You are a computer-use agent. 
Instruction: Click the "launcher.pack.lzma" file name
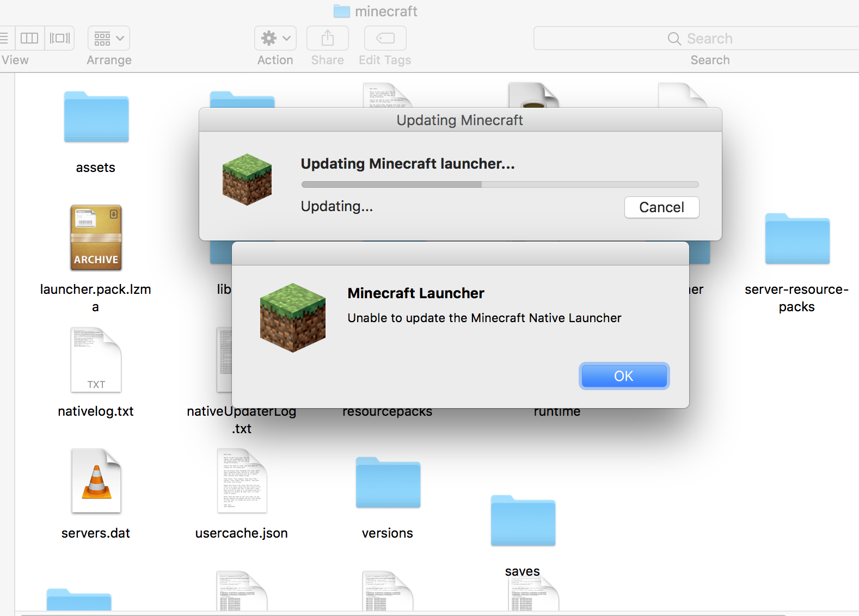point(96,298)
